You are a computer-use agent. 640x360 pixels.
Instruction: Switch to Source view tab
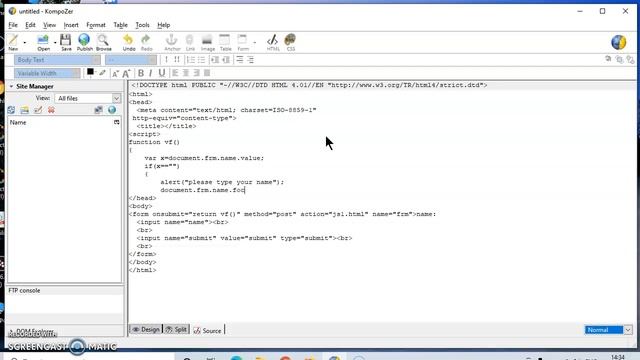coord(207,330)
